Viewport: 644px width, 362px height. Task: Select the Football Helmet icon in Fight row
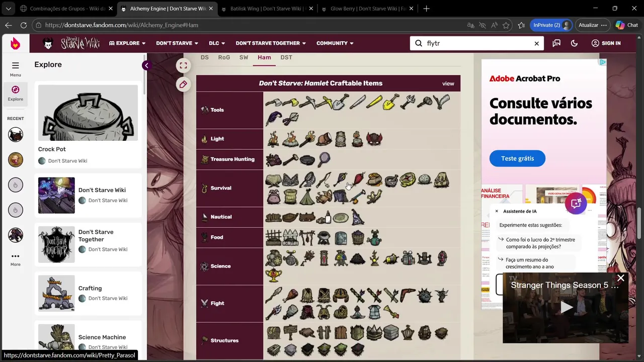[x=341, y=295]
